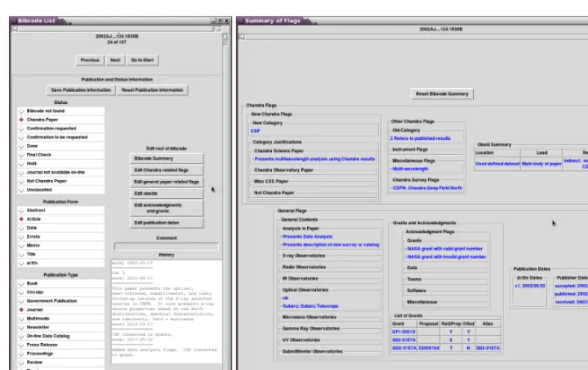This screenshot has height=370, width=588.
Task: Click 'Presents description of new survey or catalog'
Action: 331,244
